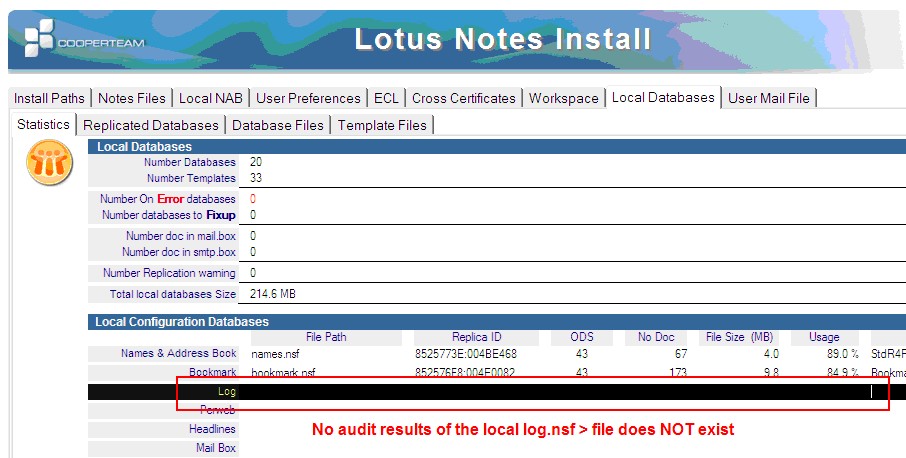The height and width of the screenshot is (458, 906).
Task: Select the Statistics sub-tab
Action: pos(43,124)
